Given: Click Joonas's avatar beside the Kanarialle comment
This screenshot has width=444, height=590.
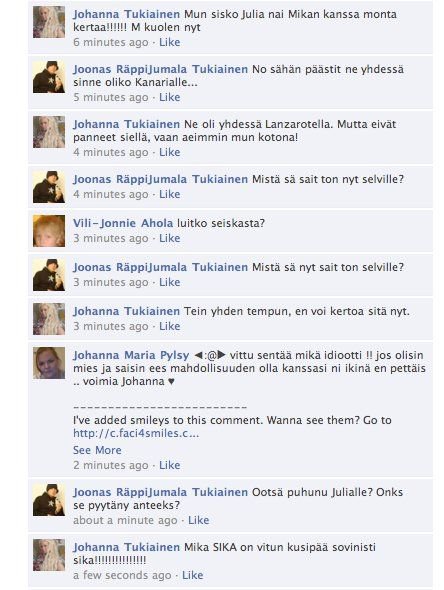Looking at the screenshot, I should tap(49, 77).
